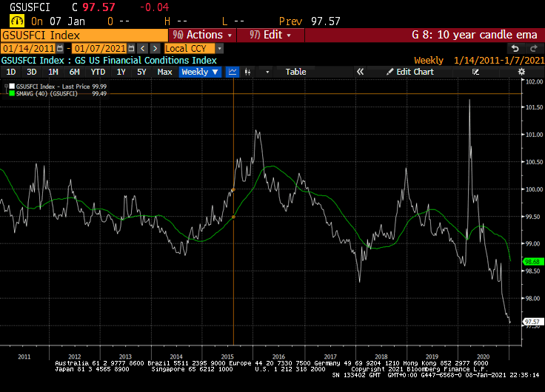
Task: Expand the Local CCY currency dropdown
Action: coord(219,48)
